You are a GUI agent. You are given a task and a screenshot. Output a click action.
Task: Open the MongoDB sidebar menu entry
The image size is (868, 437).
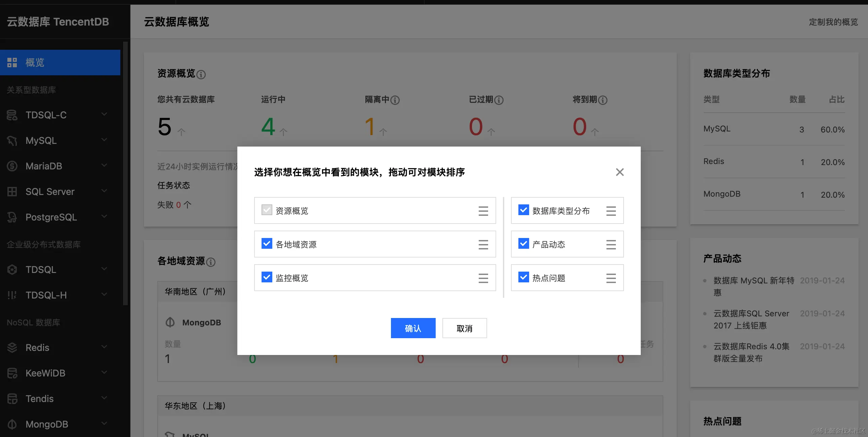click(x=60, y=424)
